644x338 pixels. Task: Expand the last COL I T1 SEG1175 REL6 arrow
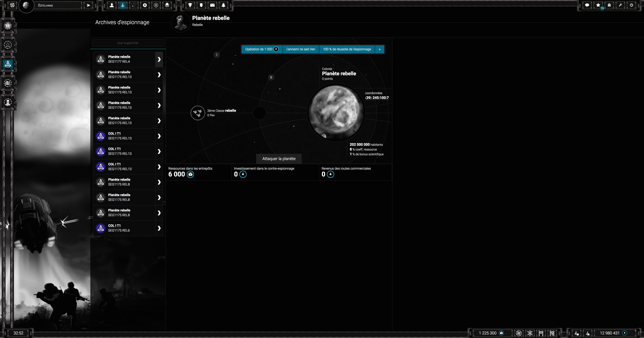pos(159,228)
